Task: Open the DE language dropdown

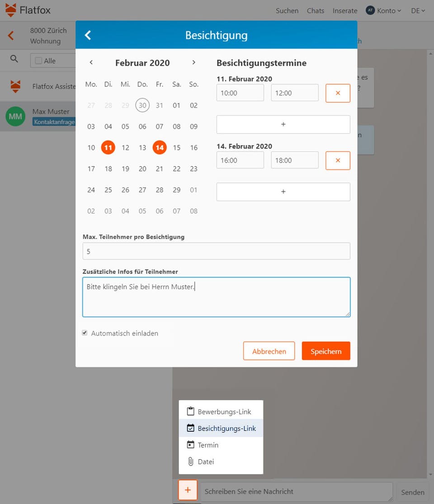Action: pyautogui.click(x=417, y=10)
